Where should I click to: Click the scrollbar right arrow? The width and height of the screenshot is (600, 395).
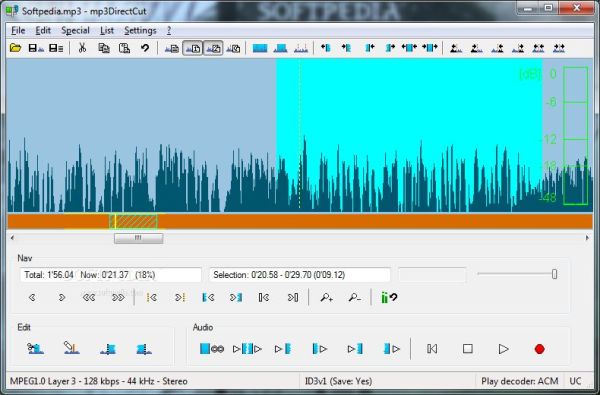click(587, 238)
